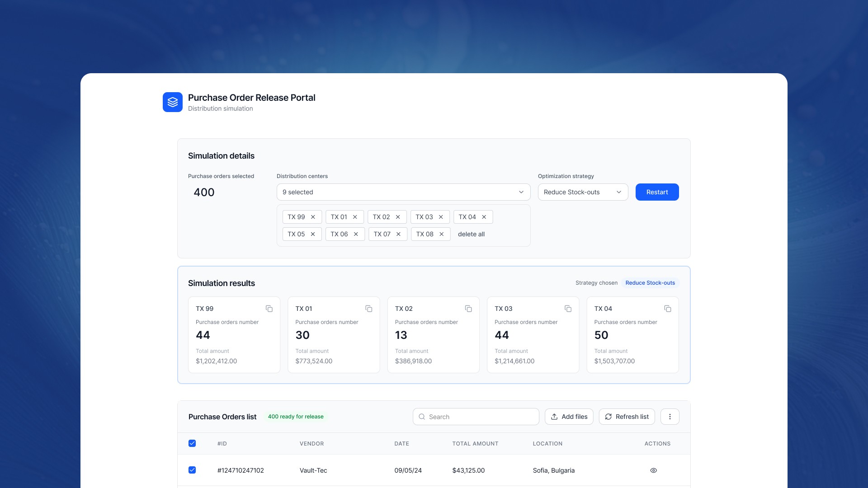Click the Add files button
Image resolution: width=868 pixels, height=488 pixels.
[x=569, y=417]
